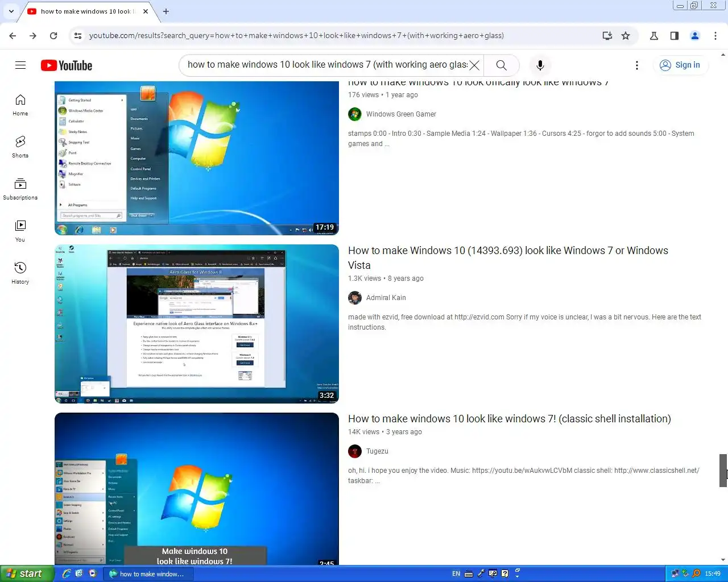Open History in the YouTube sidebar
The height and width of the screenshot is (582, 728).
click(x=20, y=273)
